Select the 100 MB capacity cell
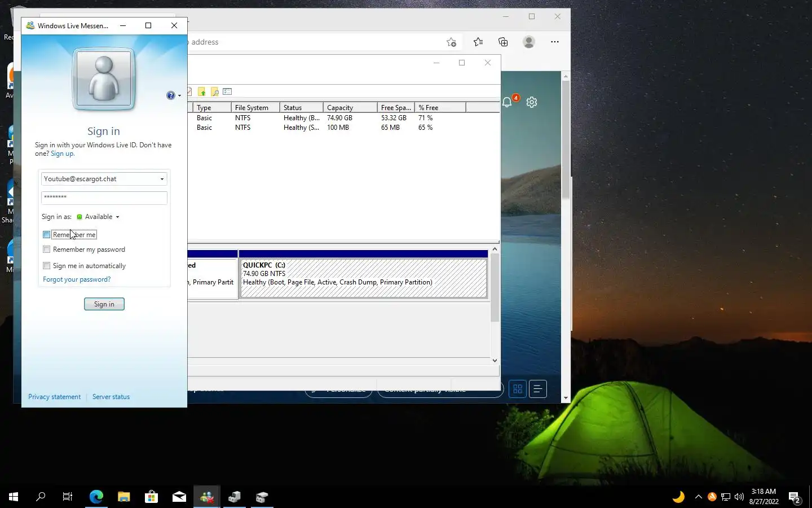The height and width of the screenshot is (508, 812). [338, 128]
